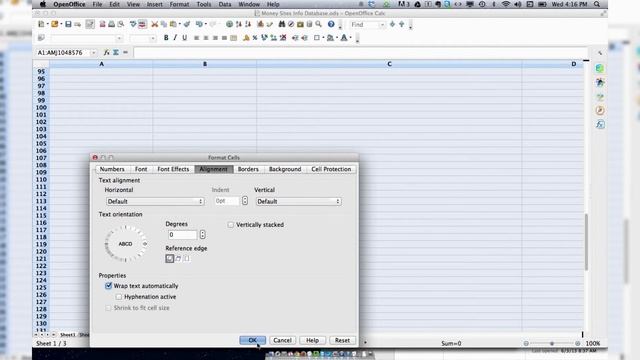This screenshot has width=640, height=360.
Task: Uncheck Wrap text automatically
Action: (109, 286)
